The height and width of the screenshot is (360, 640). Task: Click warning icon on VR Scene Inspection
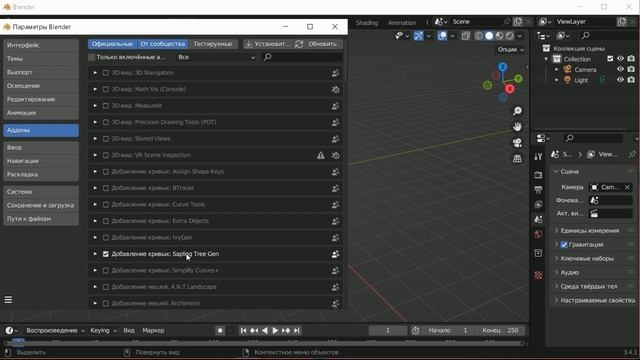point(321,156)
